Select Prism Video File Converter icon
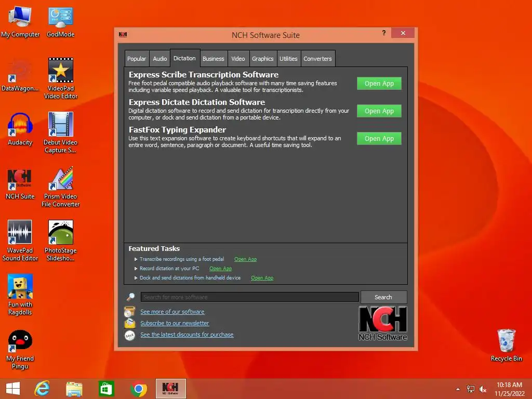Viewport: 532px width, 399px height. 60,187
